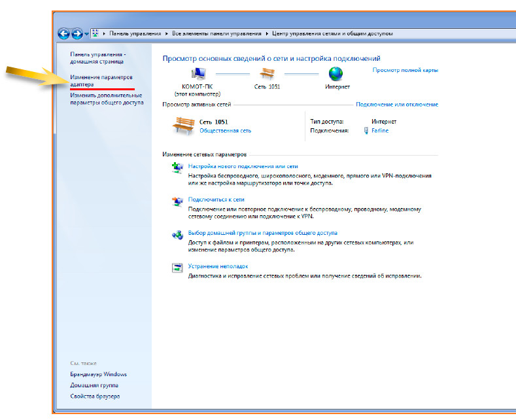Click the large bench icon under active networks
This screenshot has height=420, width=516.
(184, 125)
